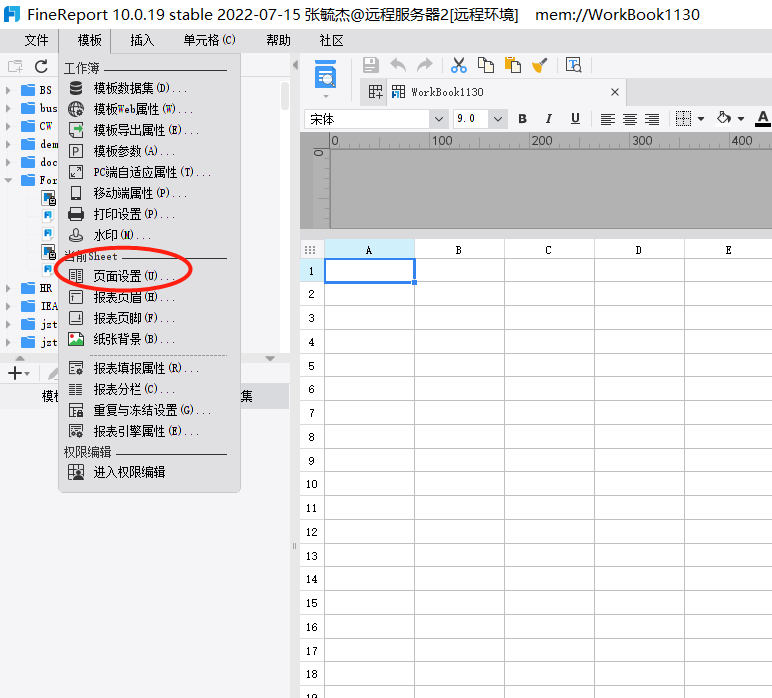Open the 帮助 menu

tap(278, 40)
